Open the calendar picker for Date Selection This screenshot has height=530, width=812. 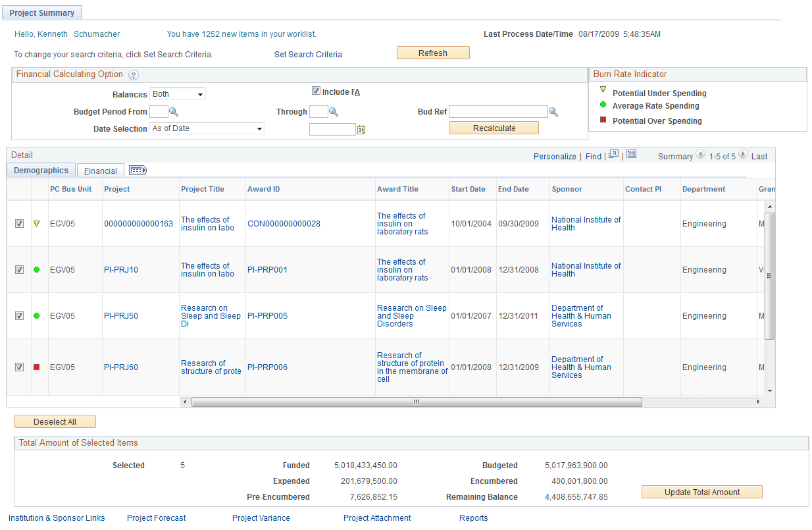pyautogui.click(x=361, y=129)
